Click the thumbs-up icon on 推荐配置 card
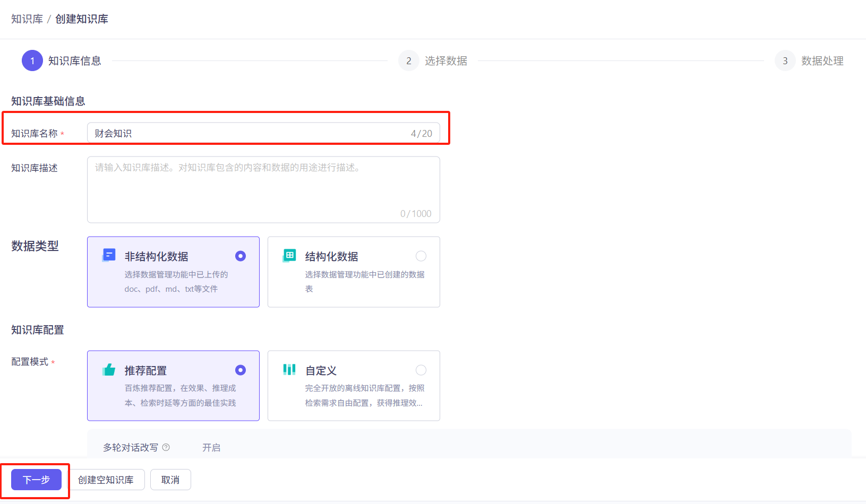The image size is (866, 504). point(109,370)
